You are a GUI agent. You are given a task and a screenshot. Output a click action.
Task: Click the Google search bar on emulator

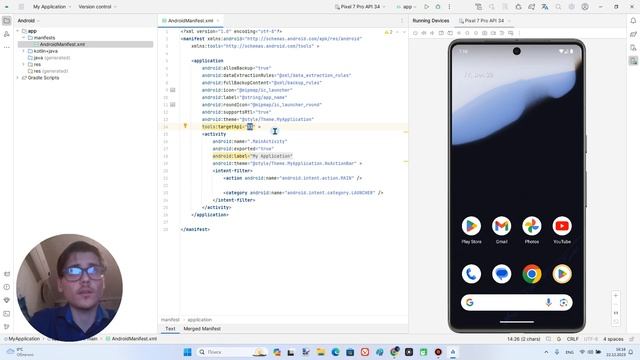pos(516,302)
